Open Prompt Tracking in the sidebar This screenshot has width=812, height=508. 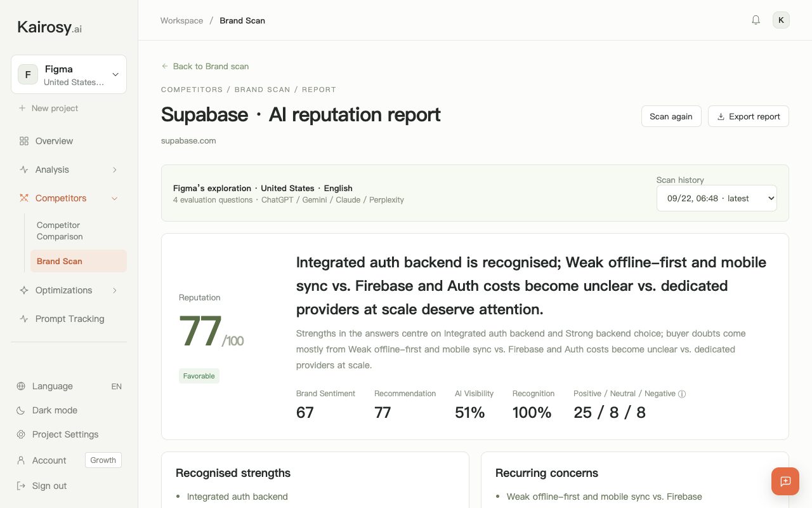coord(69,319)
